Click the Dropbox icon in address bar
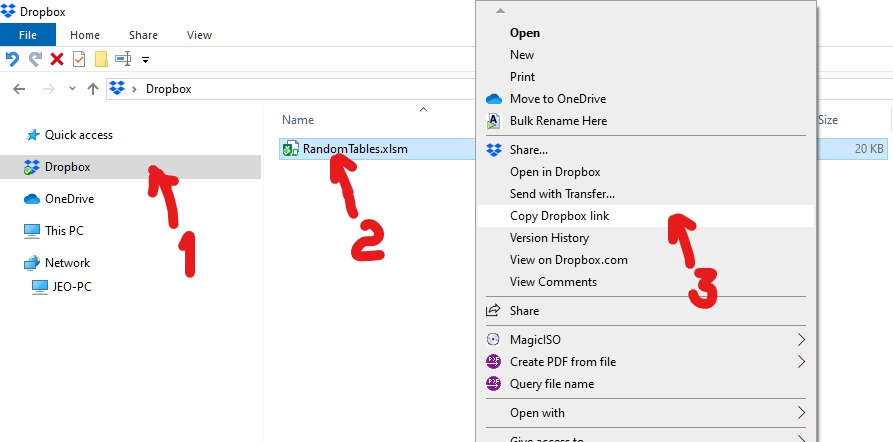 coord(117,88)
